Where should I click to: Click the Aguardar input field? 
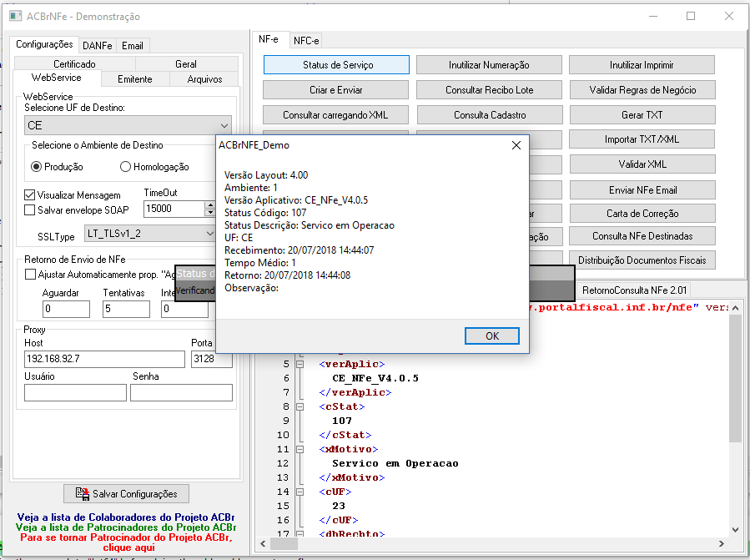coord(66,309)
